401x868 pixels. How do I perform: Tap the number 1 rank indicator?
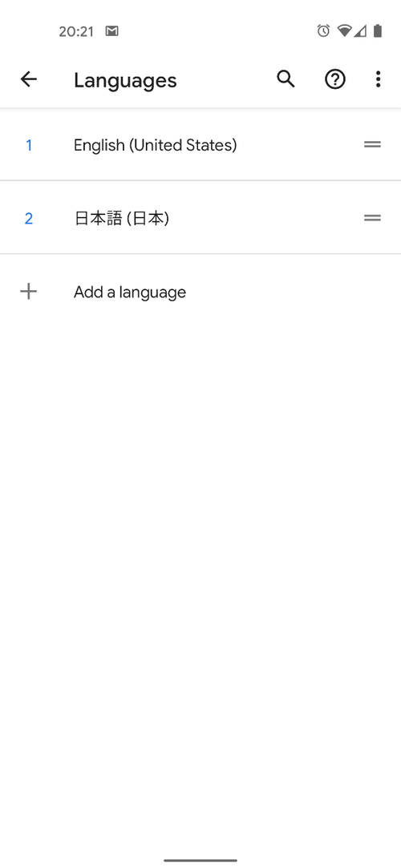click(29, 145)
